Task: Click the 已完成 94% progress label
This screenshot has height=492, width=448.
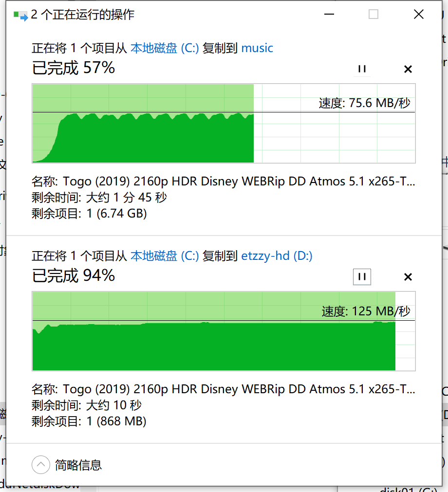Action: click(74, 276)
